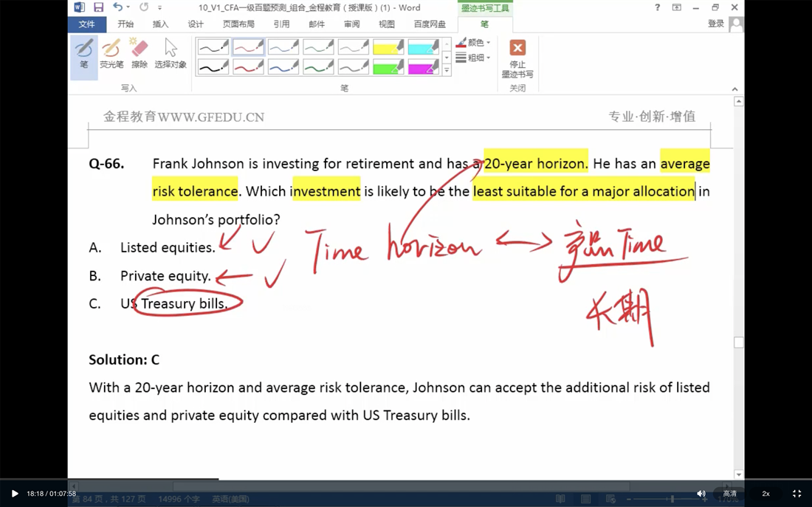Click 停止墨迹书写 to stop inking
Screen dimensions: 812x507
[517, 58]
